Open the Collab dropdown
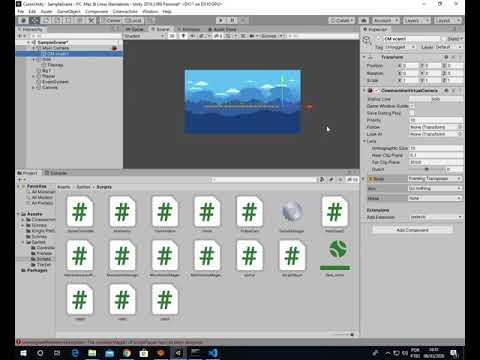Image resolution: width=480 pixels, height=360 pixels. [341, 20]
